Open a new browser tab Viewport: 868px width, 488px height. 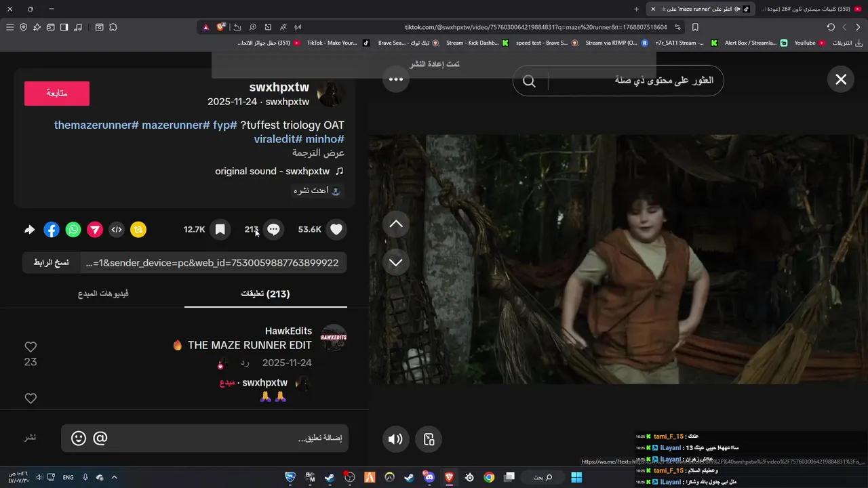636,9
